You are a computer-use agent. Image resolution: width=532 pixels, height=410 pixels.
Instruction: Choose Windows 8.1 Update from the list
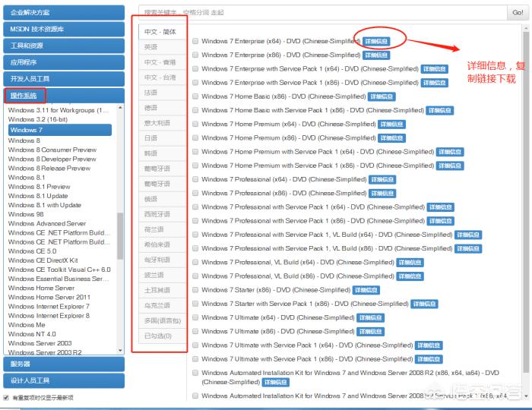pyautogui.click(x=38, y=196)
